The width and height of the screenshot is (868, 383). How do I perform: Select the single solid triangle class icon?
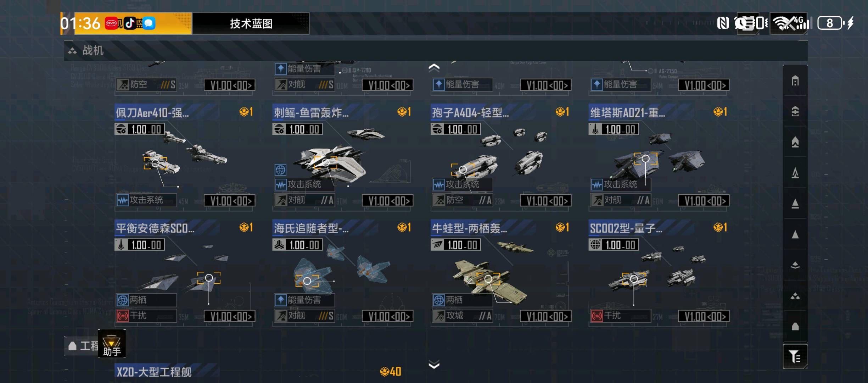coord(795,235)
